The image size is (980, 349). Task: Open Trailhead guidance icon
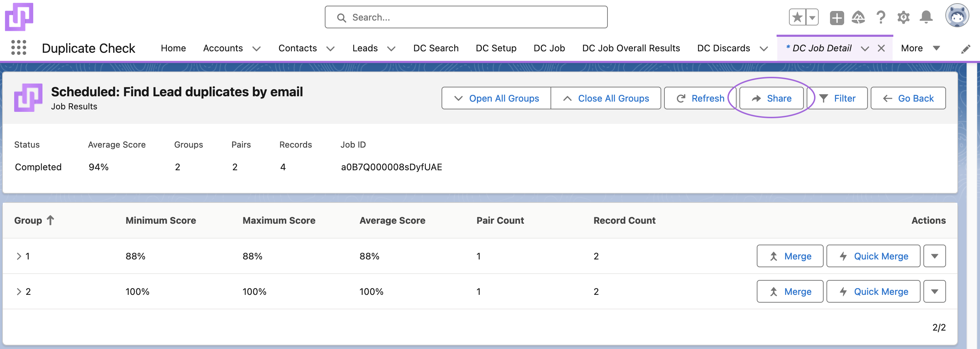[858, 17]
